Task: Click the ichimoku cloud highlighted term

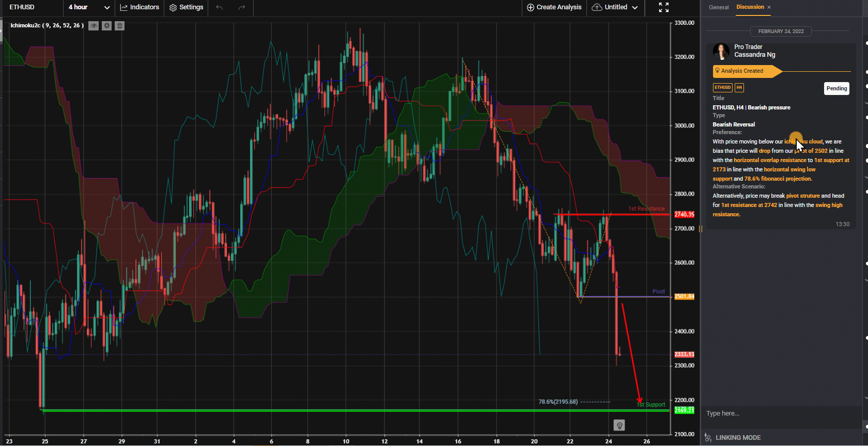Action: (803, 141)
